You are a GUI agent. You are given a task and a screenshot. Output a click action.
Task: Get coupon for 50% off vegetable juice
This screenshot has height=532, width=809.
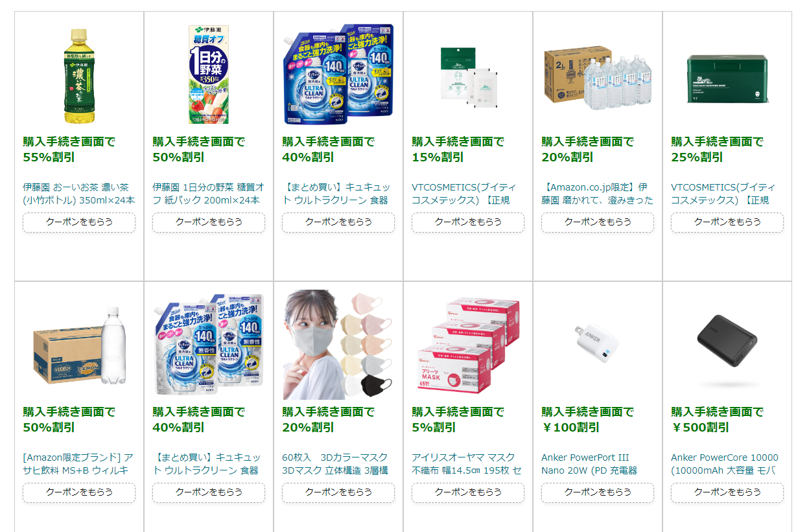click(209, 222)
